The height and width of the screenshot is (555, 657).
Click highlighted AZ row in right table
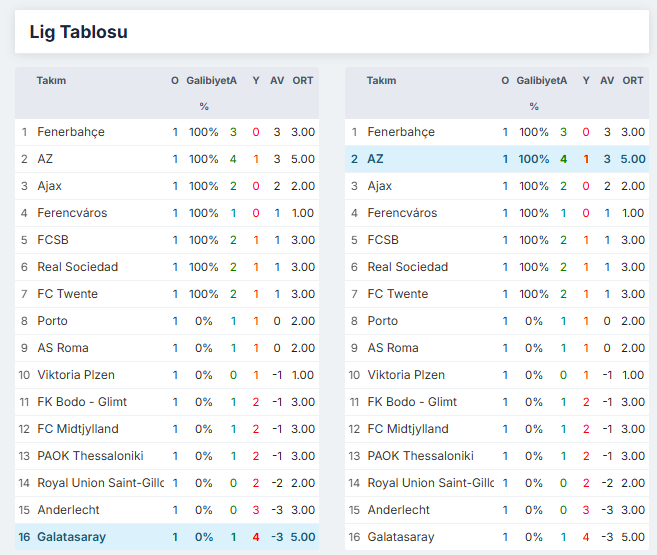376,159
